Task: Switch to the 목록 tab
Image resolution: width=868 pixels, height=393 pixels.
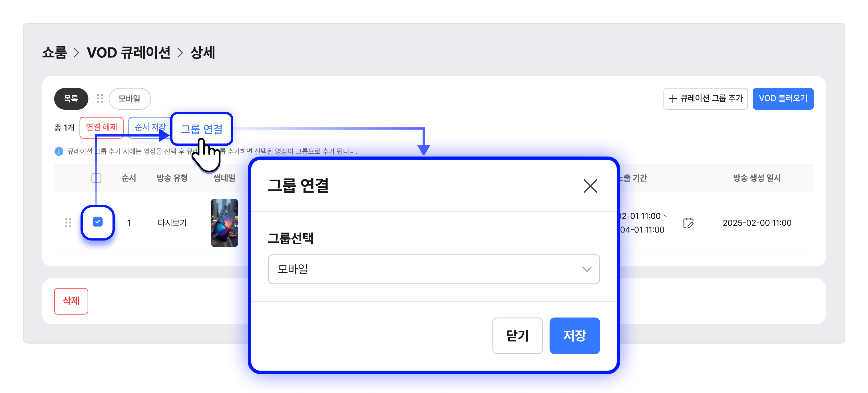Action: (71, 99)
